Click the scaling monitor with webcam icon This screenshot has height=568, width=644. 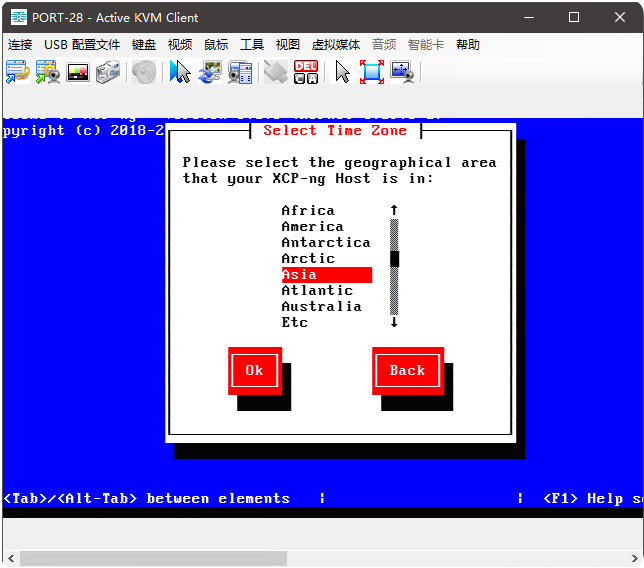click(x=402, y=72)
